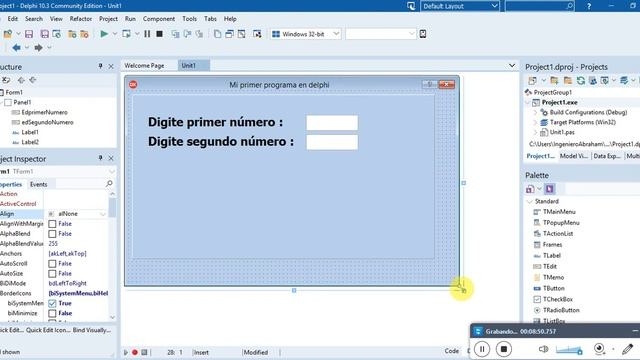
Task: Click the Pause icon in the toolbar
Action: pos(147,34)
